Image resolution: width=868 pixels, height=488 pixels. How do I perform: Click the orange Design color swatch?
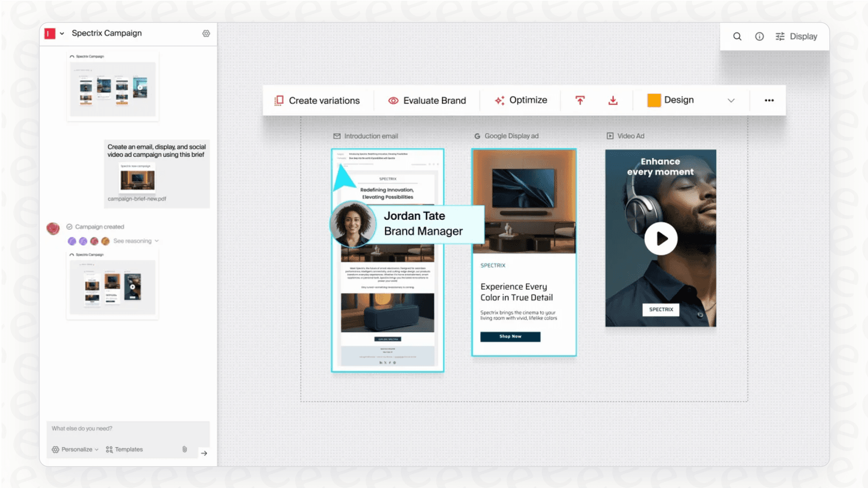[654, 100]
